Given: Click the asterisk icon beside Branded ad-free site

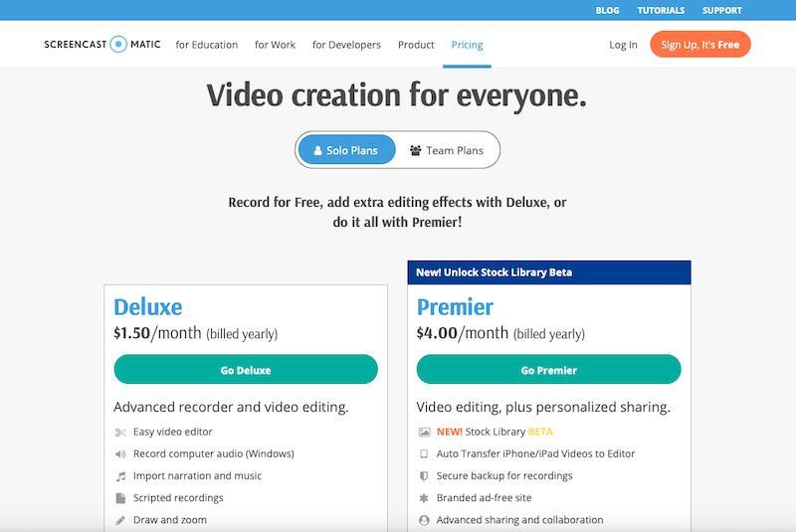Looking at the screenshot, I should click(x=424, y=498).
